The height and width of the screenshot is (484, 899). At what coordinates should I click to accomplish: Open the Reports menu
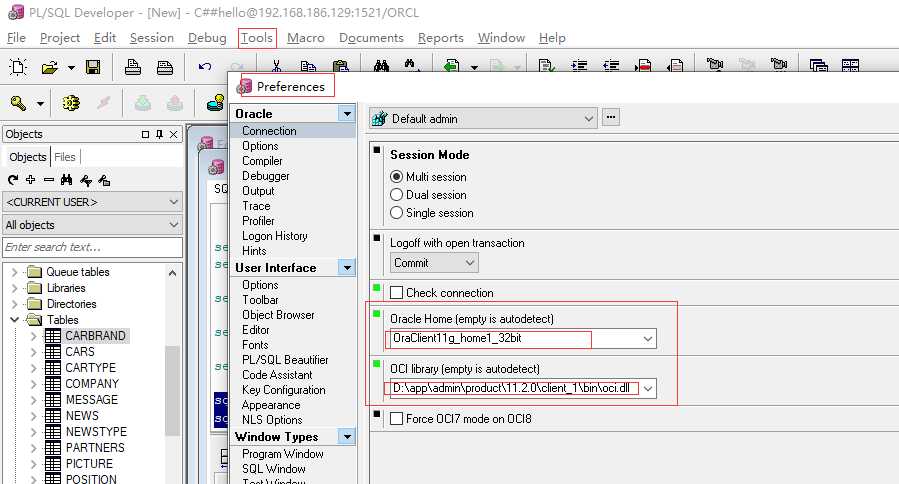point(440,38)
